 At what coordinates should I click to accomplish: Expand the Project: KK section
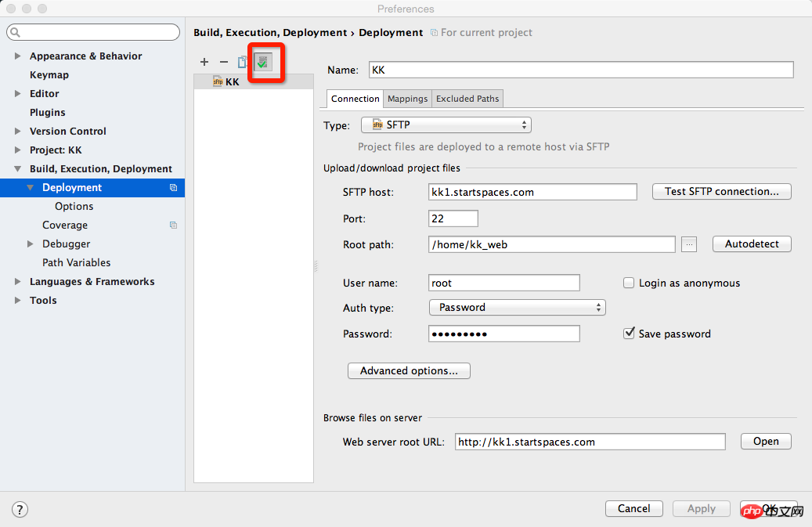coord(17,150)
